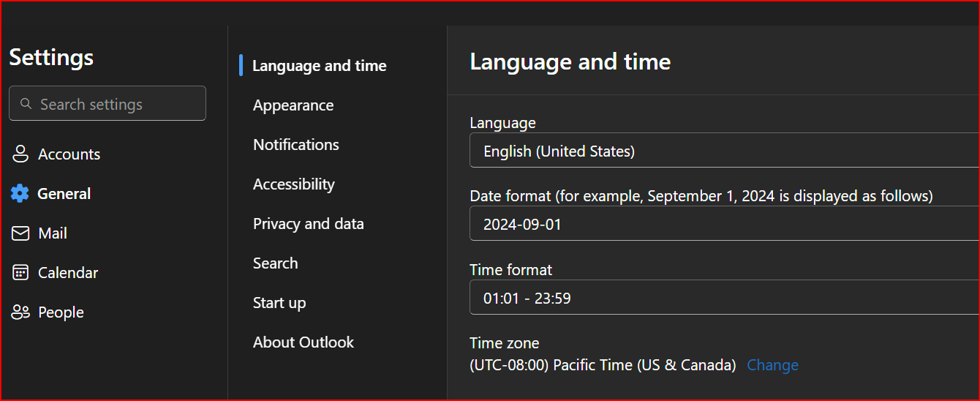Open the Appearance settings page

click(293, 105)
